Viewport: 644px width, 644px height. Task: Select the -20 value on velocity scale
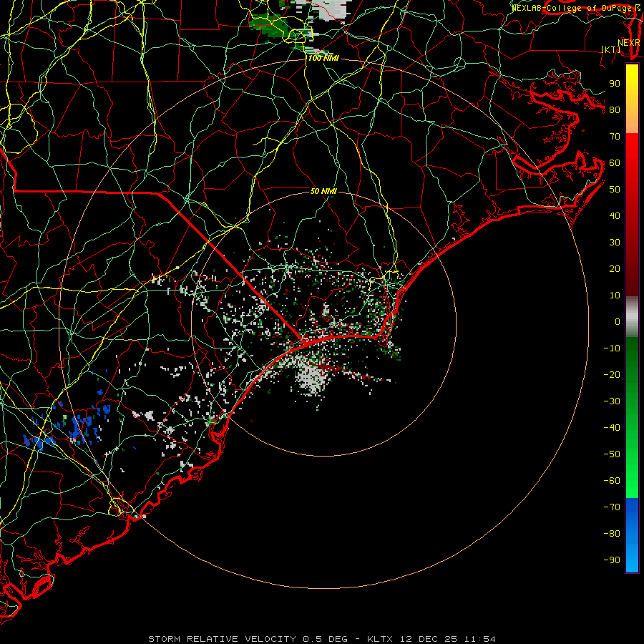(x=612, y=375)
